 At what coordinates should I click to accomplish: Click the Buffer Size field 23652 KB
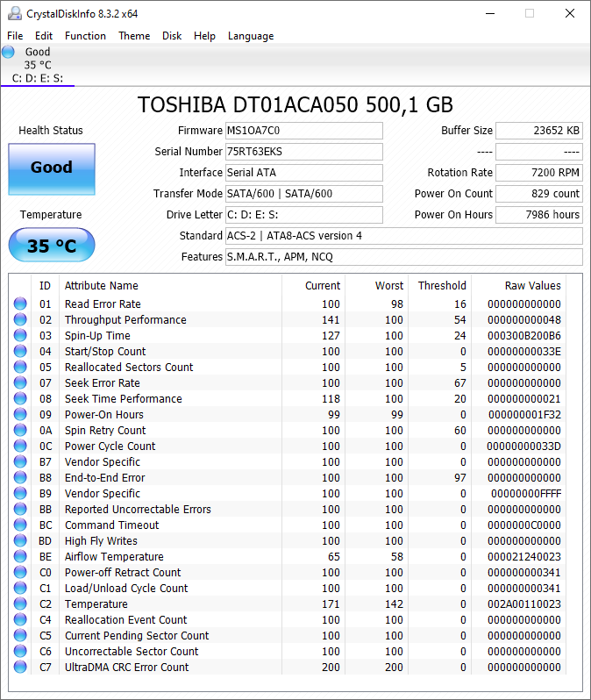pos(539,131)
